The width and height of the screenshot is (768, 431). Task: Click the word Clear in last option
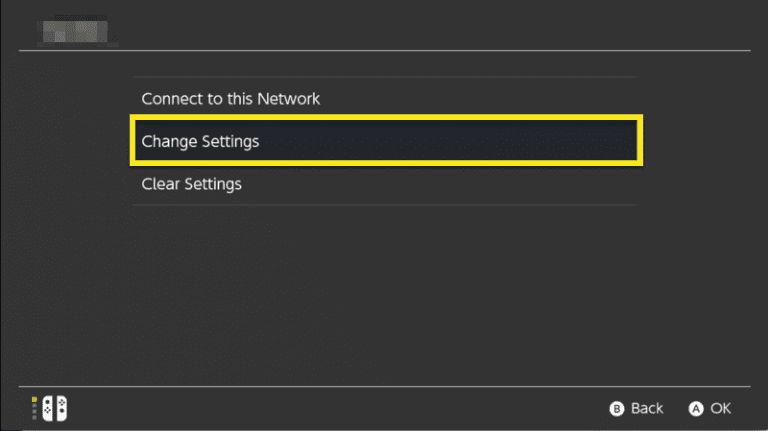pos(157,184)
